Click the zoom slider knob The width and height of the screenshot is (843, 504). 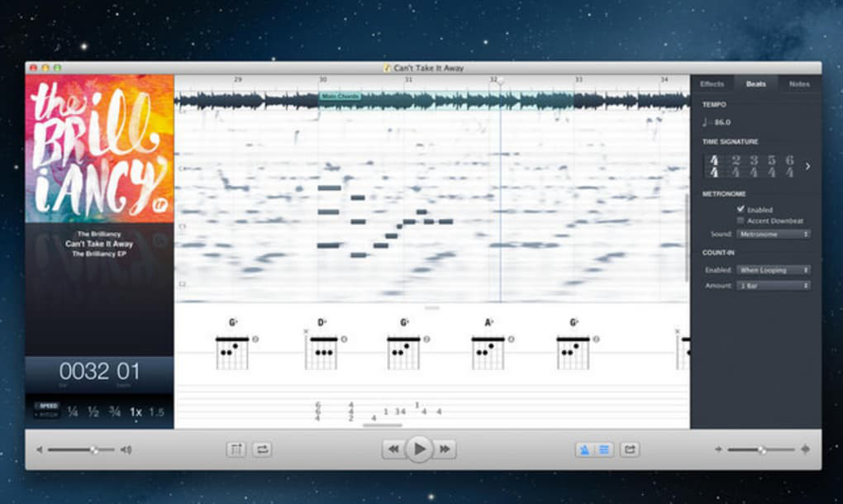click(762, 449)
